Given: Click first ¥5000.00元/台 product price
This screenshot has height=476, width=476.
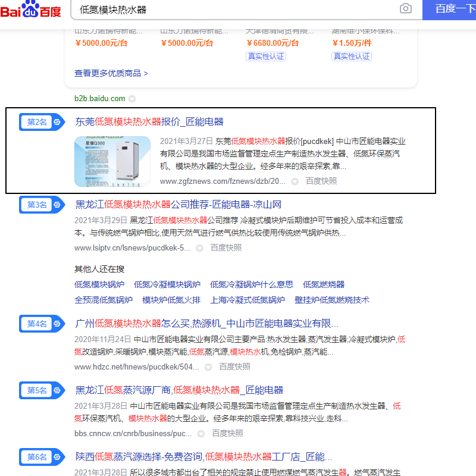Looking at the screenshot, I should [x=101, y=43].
